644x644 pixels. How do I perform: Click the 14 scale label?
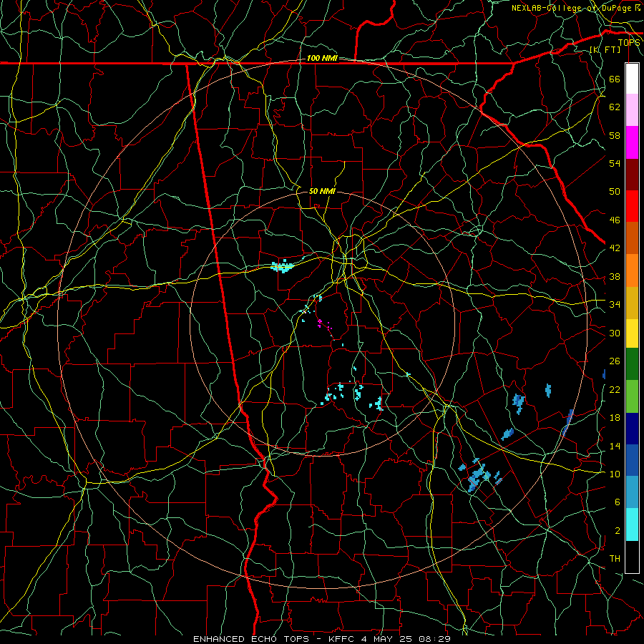(x=615, y=446)
